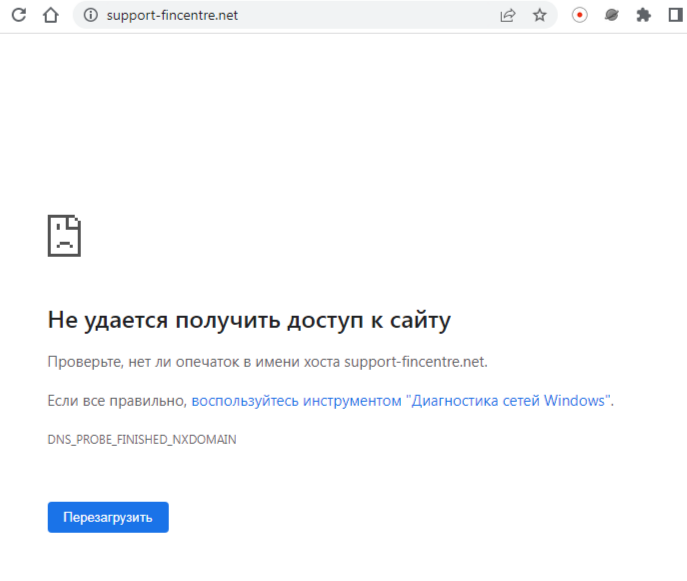
Task: Toggle the side panel icon
Action: coord(676,15)
